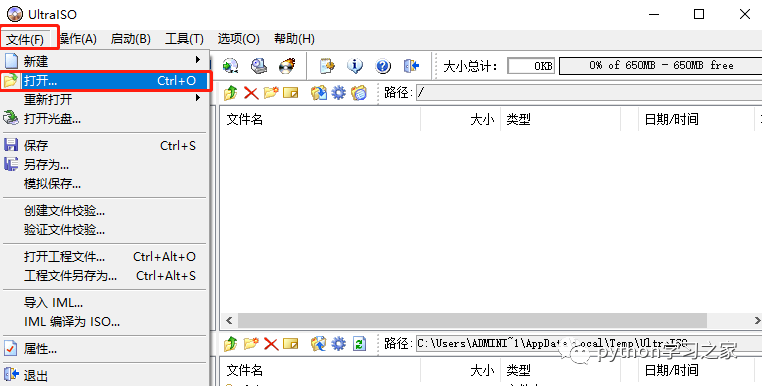762x386 pixels.
Task: Open the blue question mark help icon
Action: click(383, 66)
